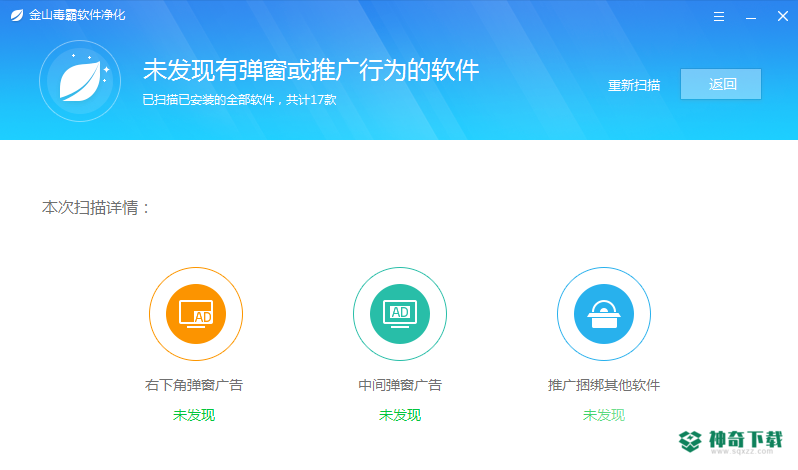The height and width of the screenshot is (470, 798).
Task: Click 未发现 under 推广捆绑其他软件
Action: (604, 415)
